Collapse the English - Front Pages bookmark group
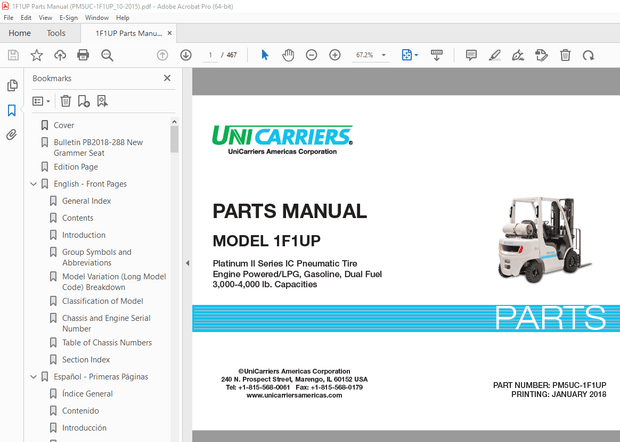The height and width of the screenshot is (442, 620). click(x=33, y=184)
